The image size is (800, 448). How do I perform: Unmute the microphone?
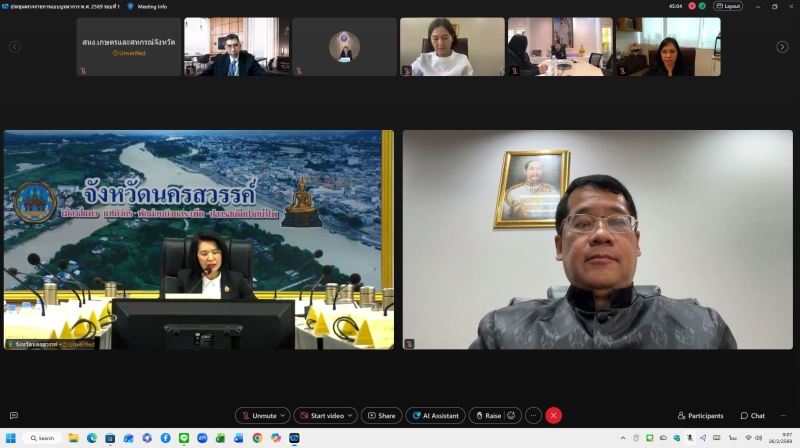click(x=259, y=415)
